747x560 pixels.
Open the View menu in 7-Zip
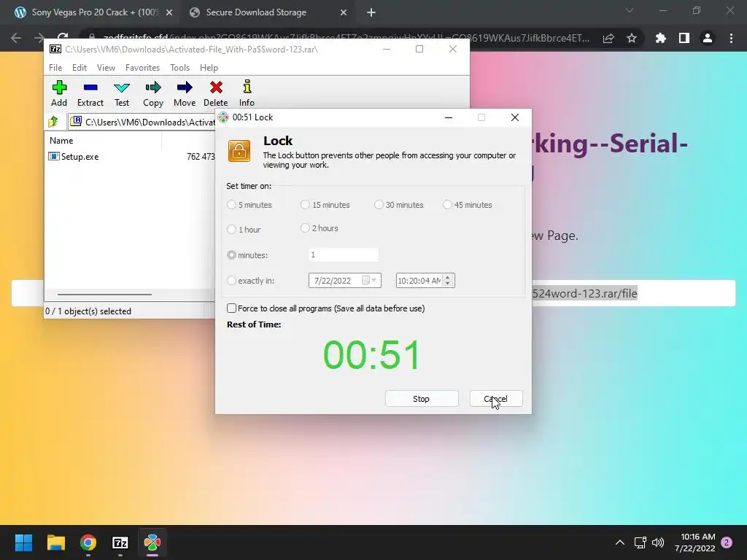tap(106, 68)
